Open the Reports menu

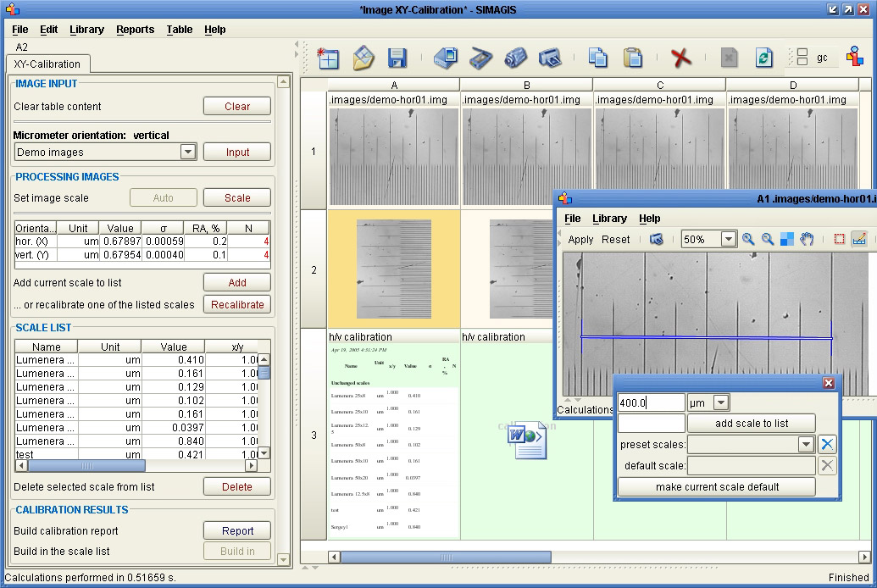(135, 29)
